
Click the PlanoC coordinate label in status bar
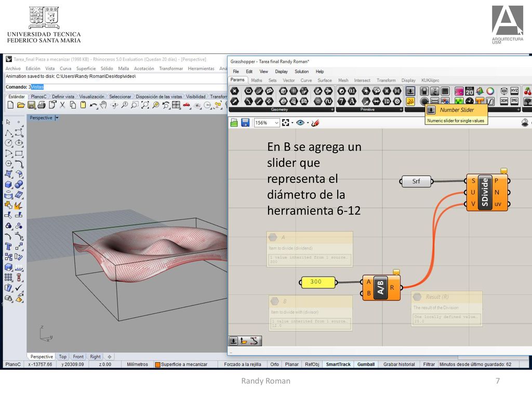coord(13,364)
